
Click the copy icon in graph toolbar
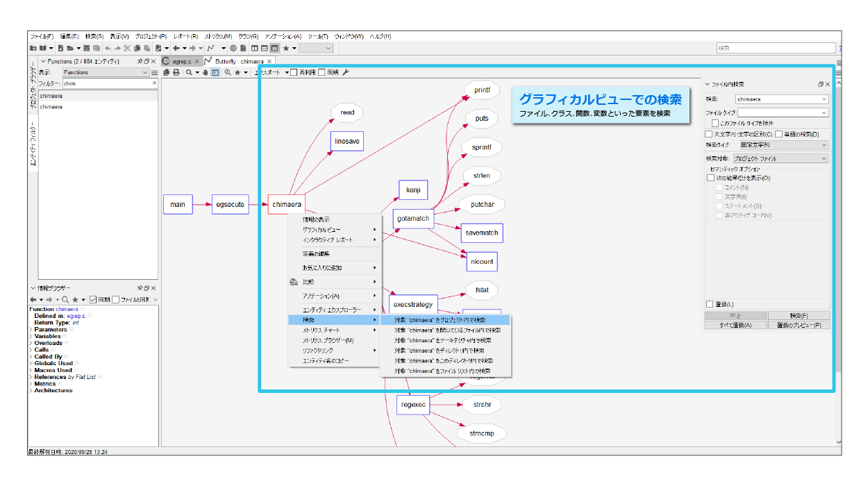click(x=167, y=72)
